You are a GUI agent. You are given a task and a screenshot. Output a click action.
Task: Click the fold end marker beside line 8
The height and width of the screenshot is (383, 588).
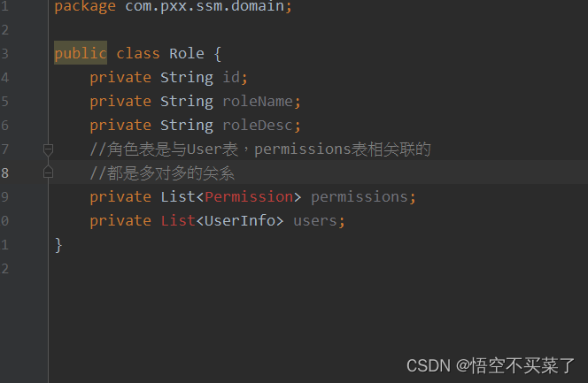click(49, 172)
